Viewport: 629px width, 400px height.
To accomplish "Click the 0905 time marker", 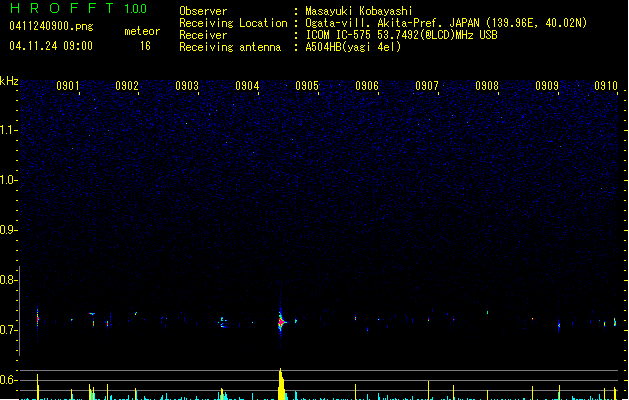I will 307,86.
